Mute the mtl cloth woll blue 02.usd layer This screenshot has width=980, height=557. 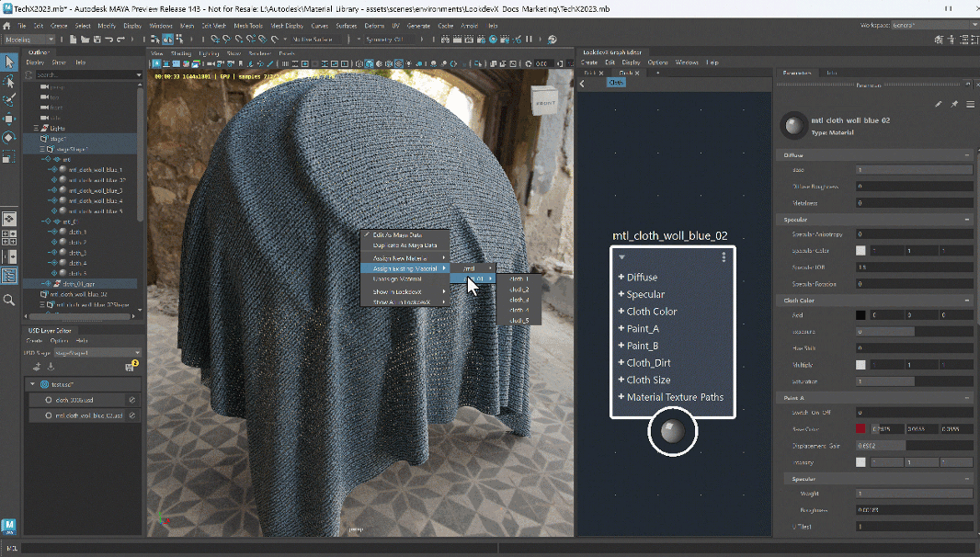(132, 415)
